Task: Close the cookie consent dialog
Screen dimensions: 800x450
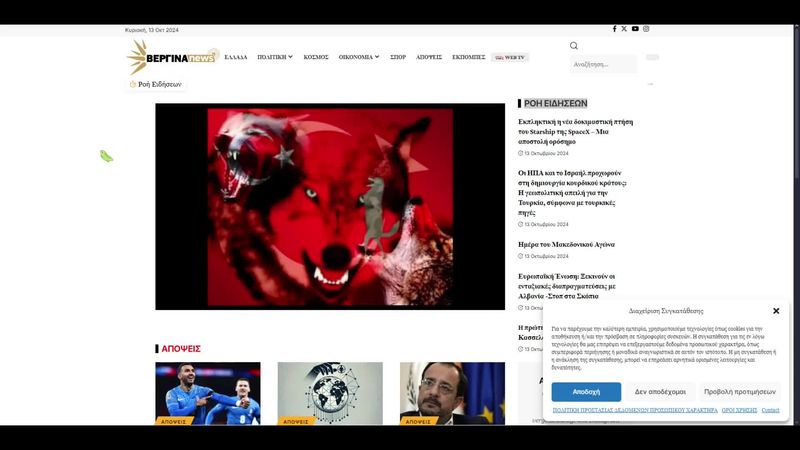Action: click(x=777, y=311)
